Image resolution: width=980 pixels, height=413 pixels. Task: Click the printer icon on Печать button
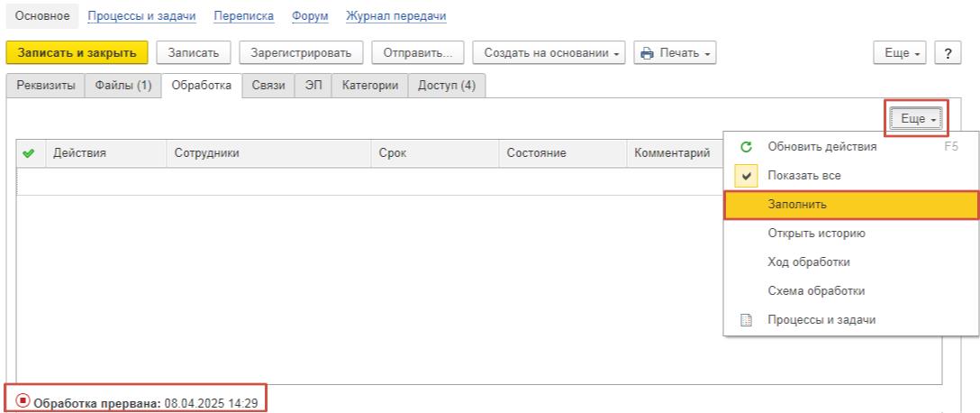coord(647,53)
